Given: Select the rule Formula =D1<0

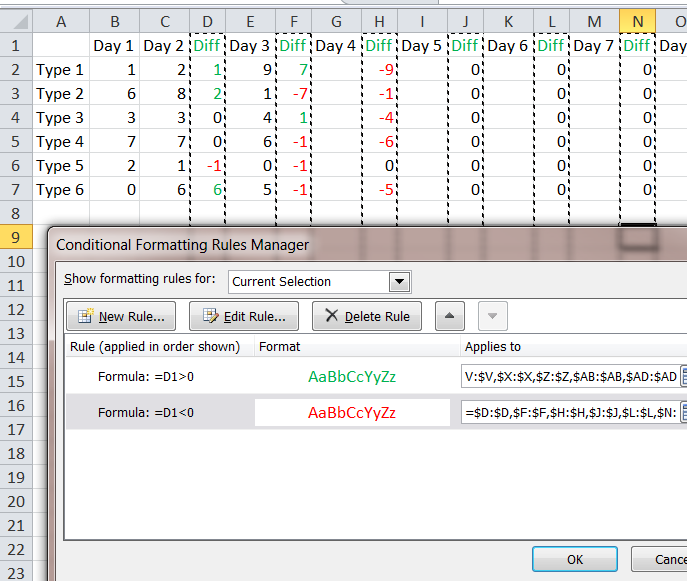Looking at the screenshot, I should (x=145, y=413).
